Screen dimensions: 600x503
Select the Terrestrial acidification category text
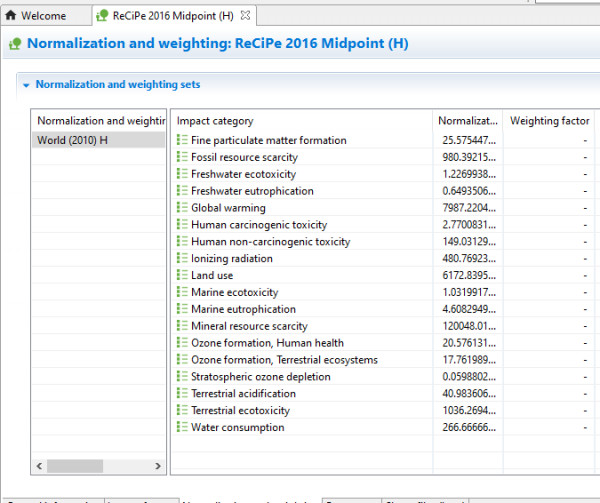(x=243, y=393)
